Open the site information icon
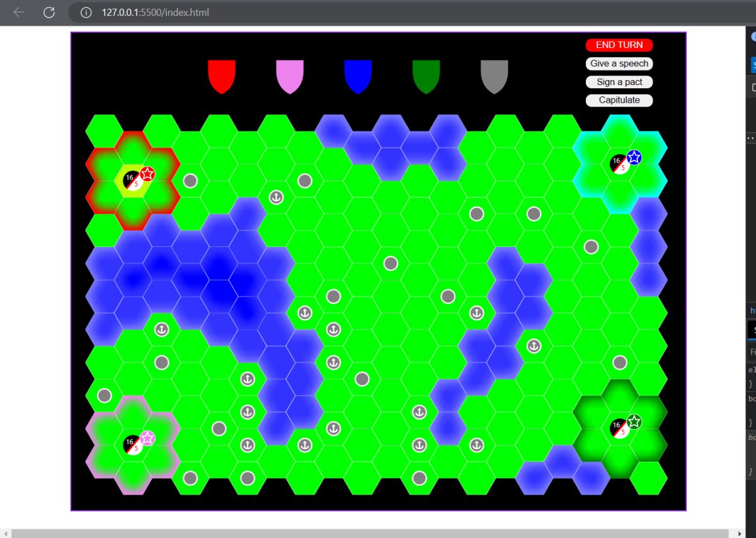This screenshot has width=756, height=538. 86,13
